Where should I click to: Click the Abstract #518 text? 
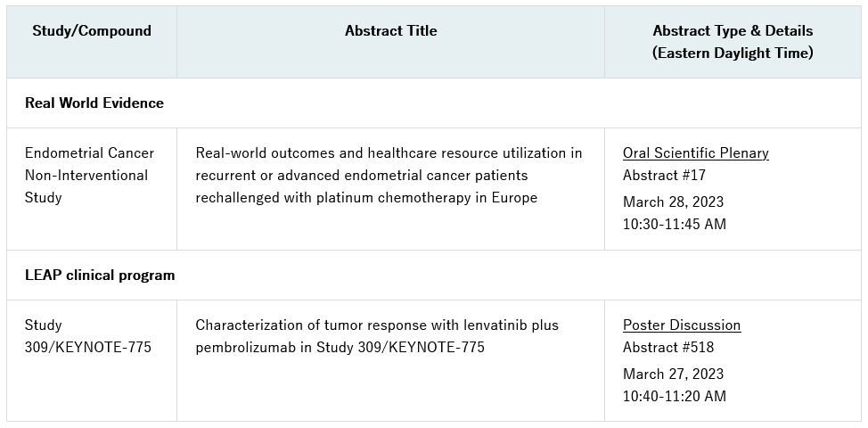(x=667, y=348)
